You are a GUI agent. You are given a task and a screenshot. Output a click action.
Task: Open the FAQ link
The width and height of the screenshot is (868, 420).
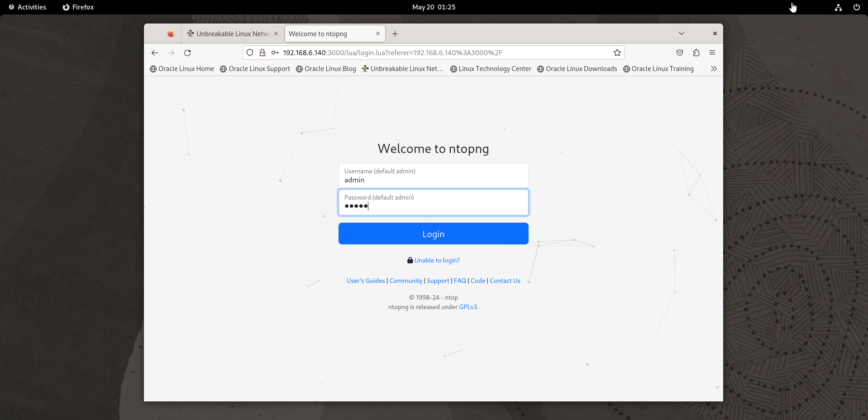pos(460,281)
